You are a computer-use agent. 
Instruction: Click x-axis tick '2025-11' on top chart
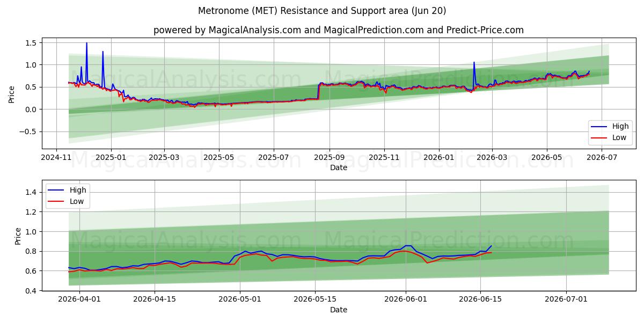384,157
